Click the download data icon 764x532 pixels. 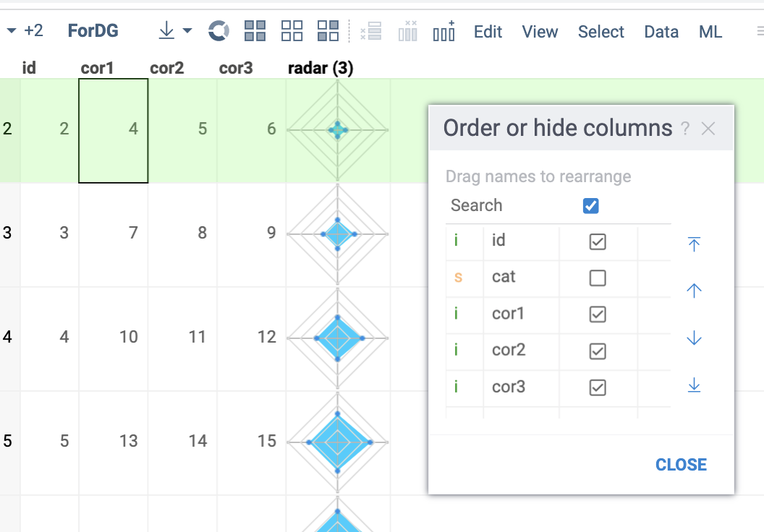[x=165, y=30]
